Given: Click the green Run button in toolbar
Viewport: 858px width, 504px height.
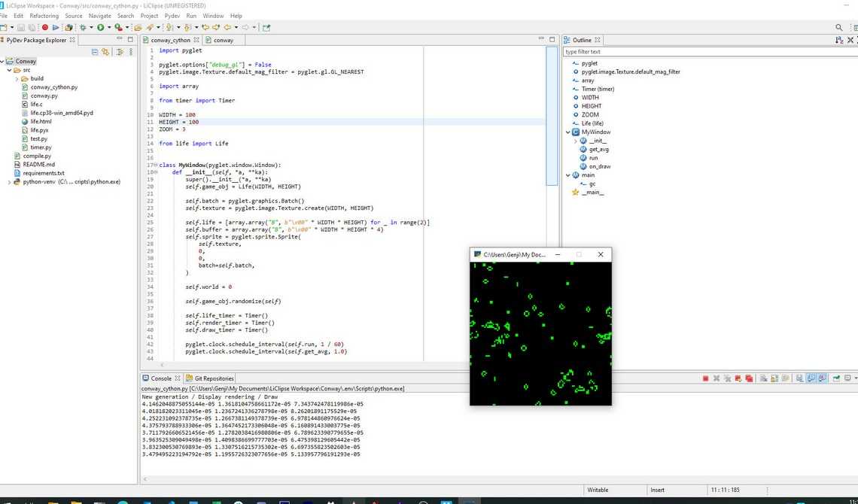Looking at the screenshot, I should (x=99, y=28).
